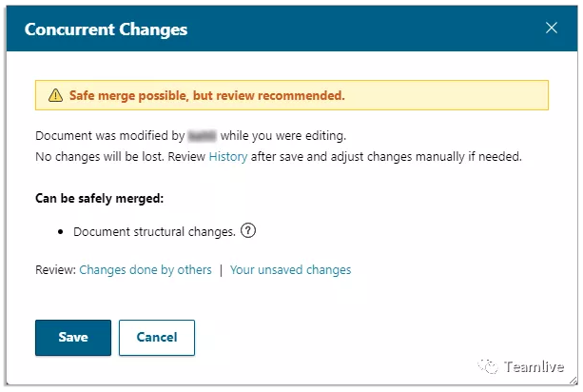Click the Teamlive watermark logo icon
This screenshot has height=392, width=583.
pyautogui.click(x=489, y=366)
